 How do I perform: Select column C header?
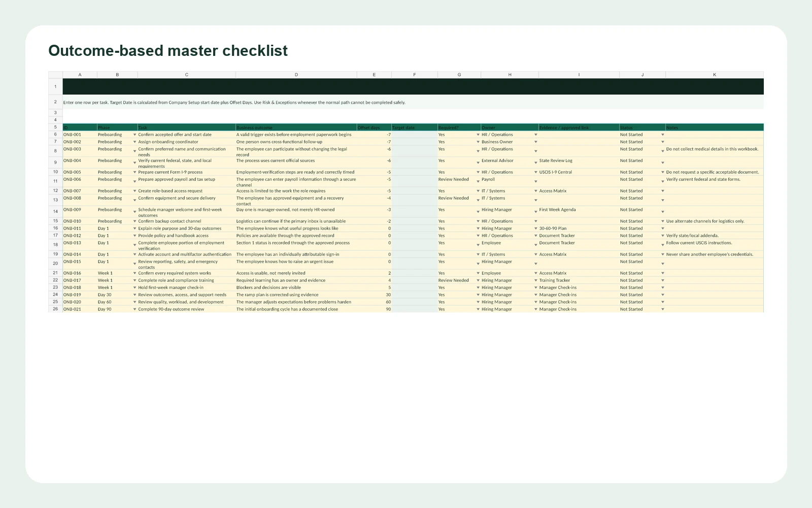186,75
